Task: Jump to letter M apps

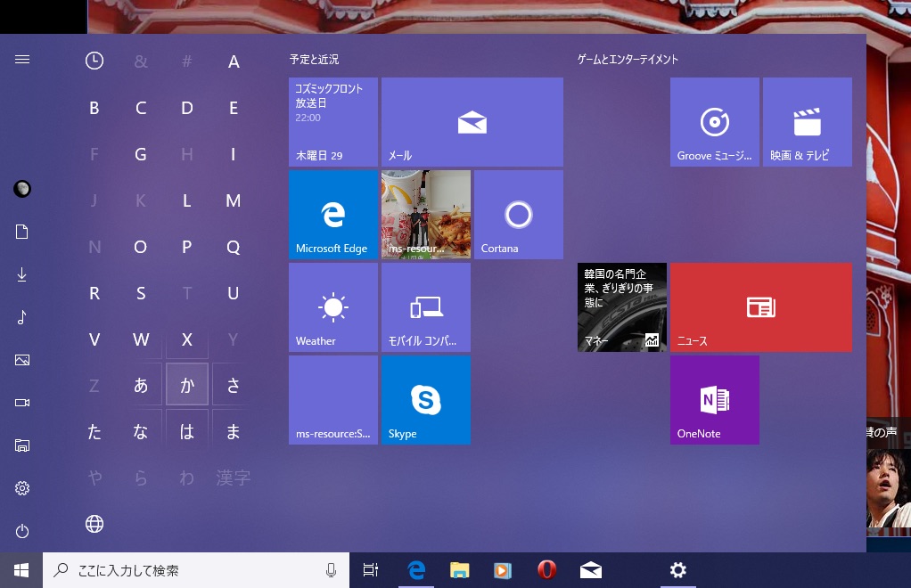Action: pos(234,200)
